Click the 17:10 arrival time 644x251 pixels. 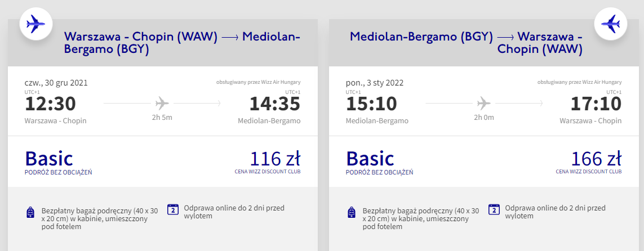tap(596, 104)
